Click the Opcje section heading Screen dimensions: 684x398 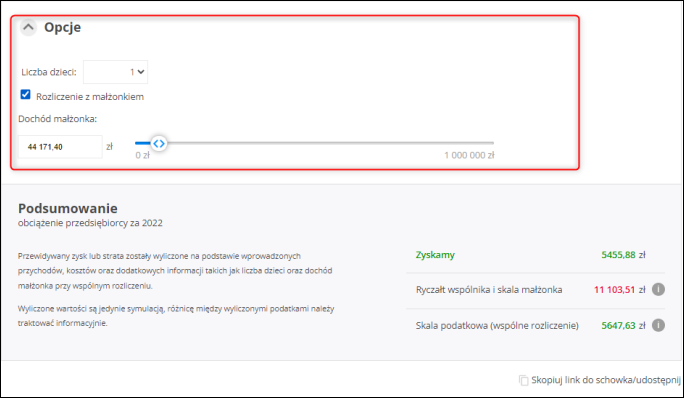click(x=62, y=27)
